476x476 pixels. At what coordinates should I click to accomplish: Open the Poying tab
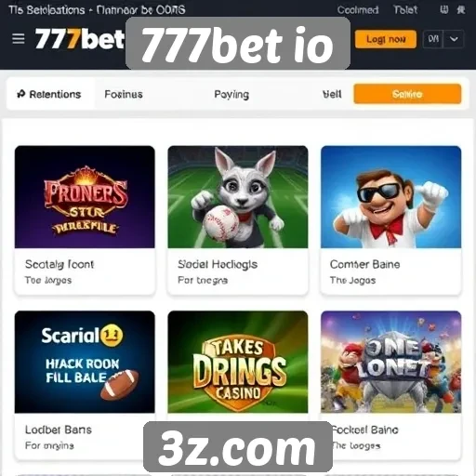231,94
